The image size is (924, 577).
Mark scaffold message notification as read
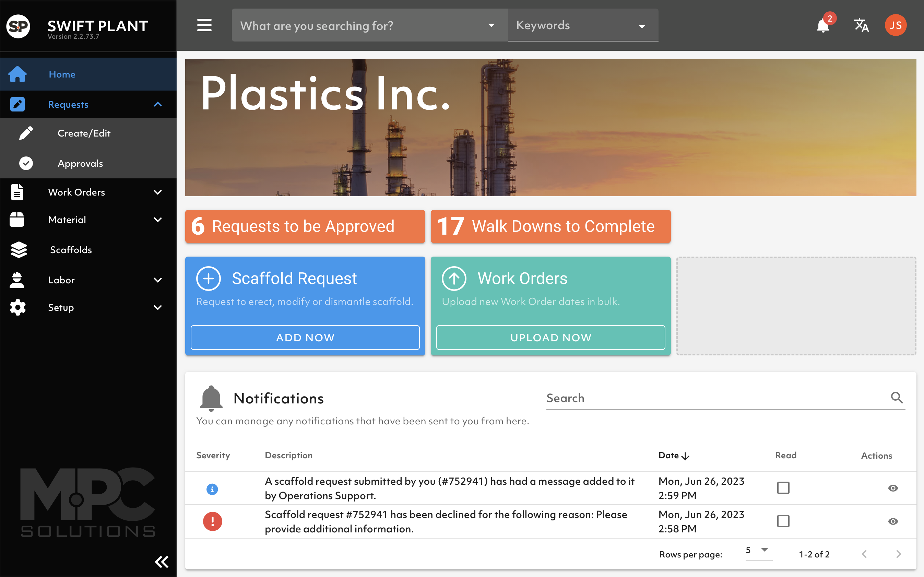tap(783, 488)
